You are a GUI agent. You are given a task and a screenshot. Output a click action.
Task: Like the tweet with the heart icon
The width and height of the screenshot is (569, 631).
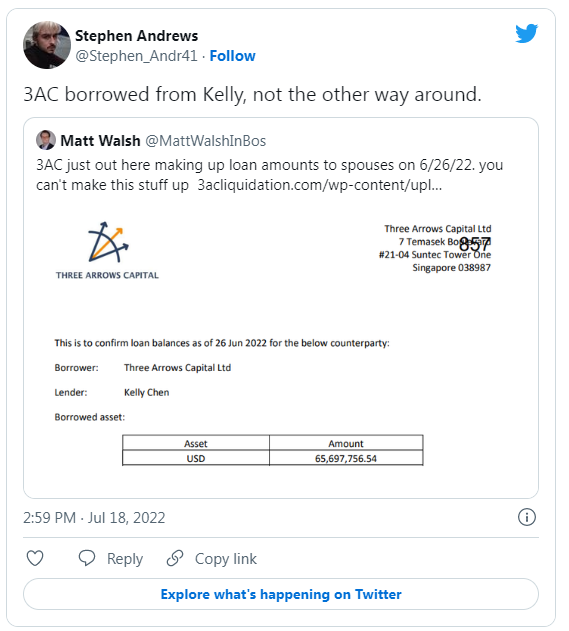(35, 558)
